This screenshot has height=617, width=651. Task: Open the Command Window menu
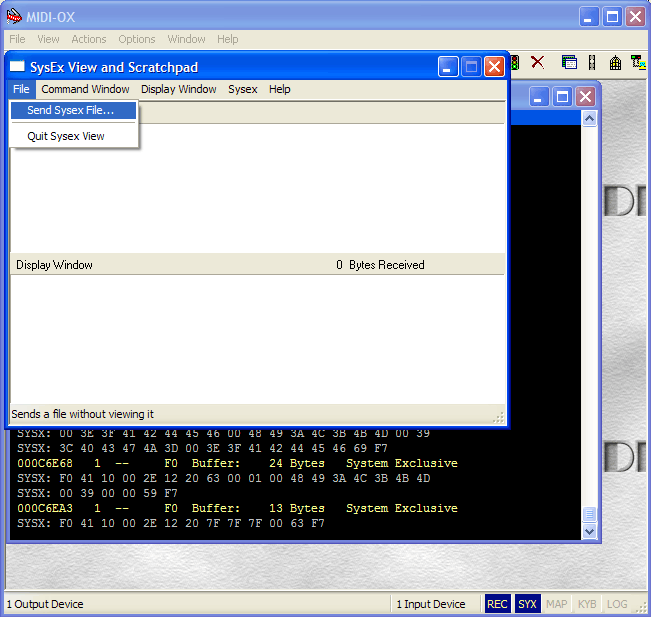coord(85,89)
